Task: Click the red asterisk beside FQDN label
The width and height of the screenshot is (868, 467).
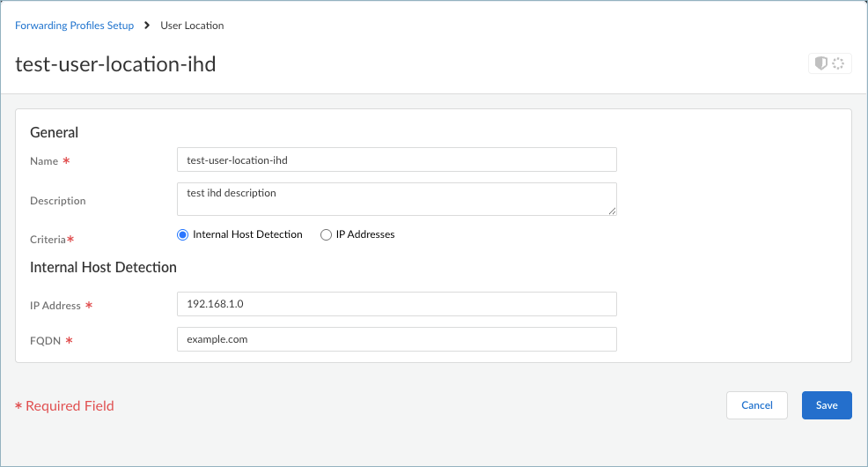Action: pyautogui.click(x=69, y=341)
